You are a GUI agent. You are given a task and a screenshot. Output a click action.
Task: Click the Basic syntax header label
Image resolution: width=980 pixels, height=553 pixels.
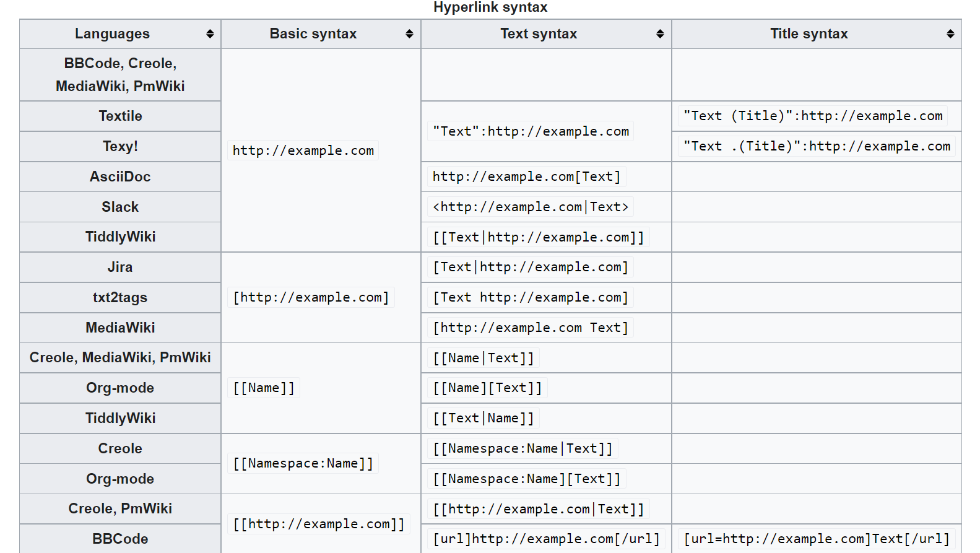313,34
